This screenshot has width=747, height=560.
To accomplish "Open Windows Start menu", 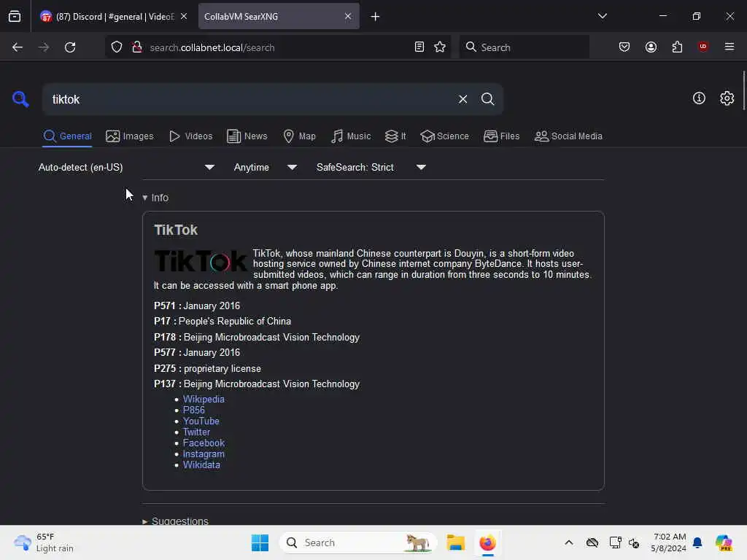I will pos(260,542).
